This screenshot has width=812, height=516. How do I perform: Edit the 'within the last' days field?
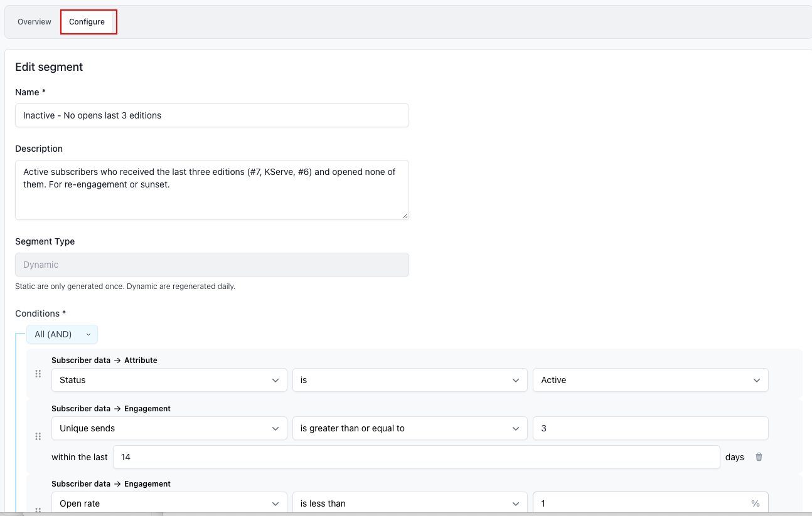417,457
